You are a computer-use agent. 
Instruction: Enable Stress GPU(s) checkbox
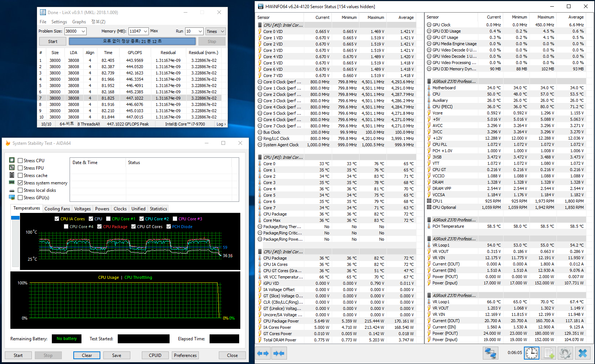pos(20,197)
